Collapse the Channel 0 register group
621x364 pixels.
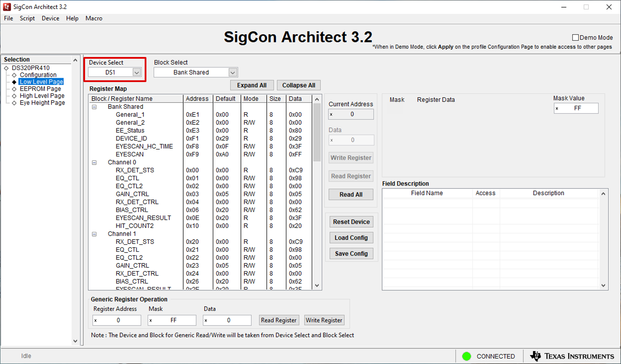tap(94, 162)
